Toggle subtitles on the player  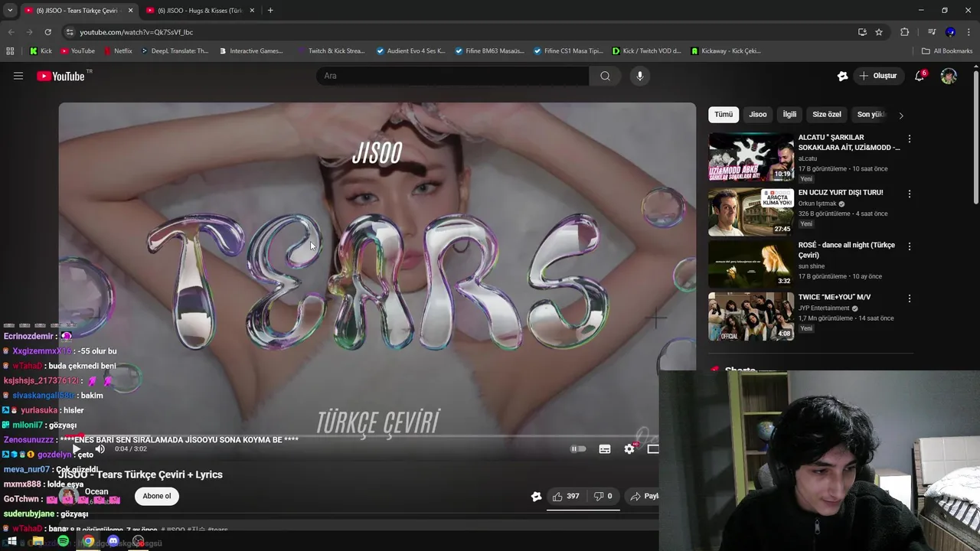605,449
